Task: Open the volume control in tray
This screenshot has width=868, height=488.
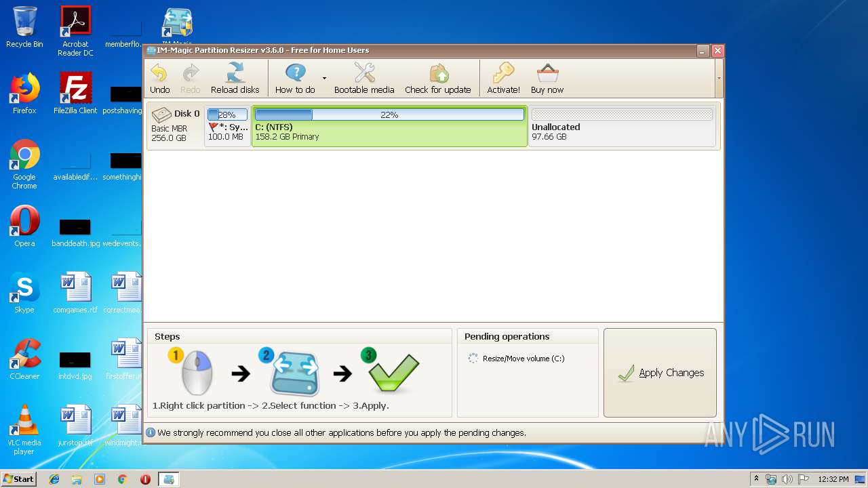Action: 787,479
